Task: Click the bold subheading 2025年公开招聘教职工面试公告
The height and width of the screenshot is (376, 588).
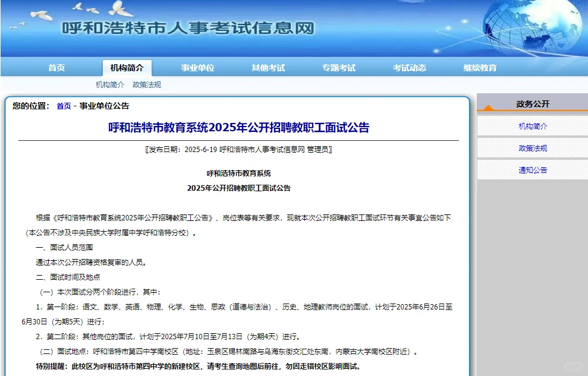Action: 238,188
